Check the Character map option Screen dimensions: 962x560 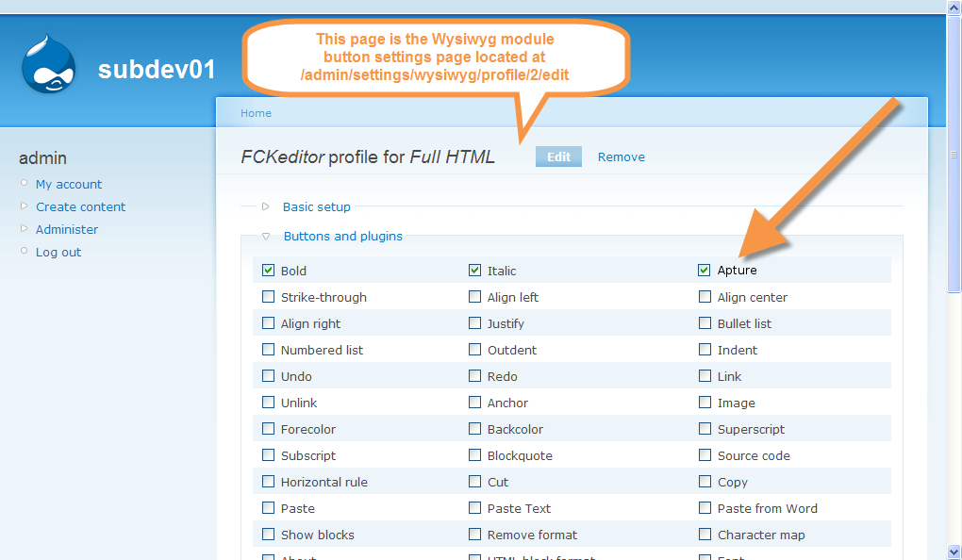pos(704,535)
